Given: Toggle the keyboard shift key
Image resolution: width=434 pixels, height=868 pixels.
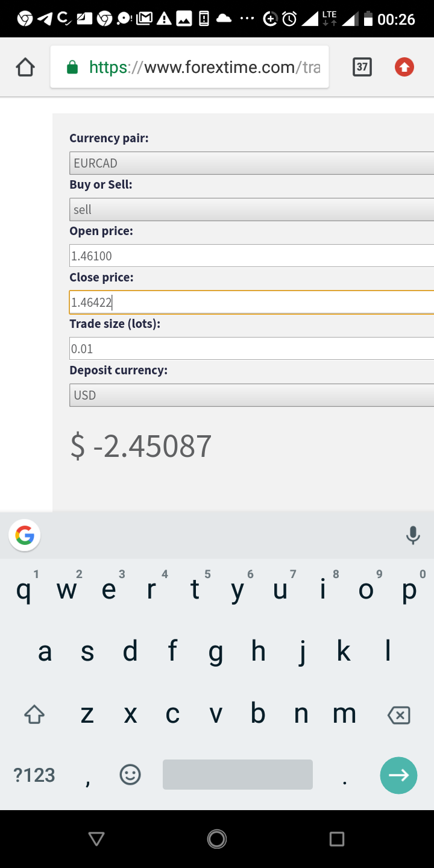Looking at the screenshot, I should pyautogui.click(x=34, y=715).
